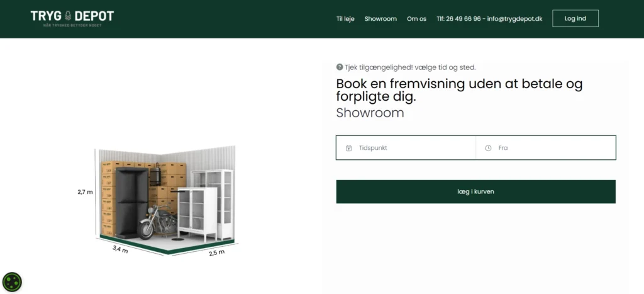This screenshot has height=294, width=644.
Task: Open the cookie settings round icon
Action: click(x=12, y=282)
